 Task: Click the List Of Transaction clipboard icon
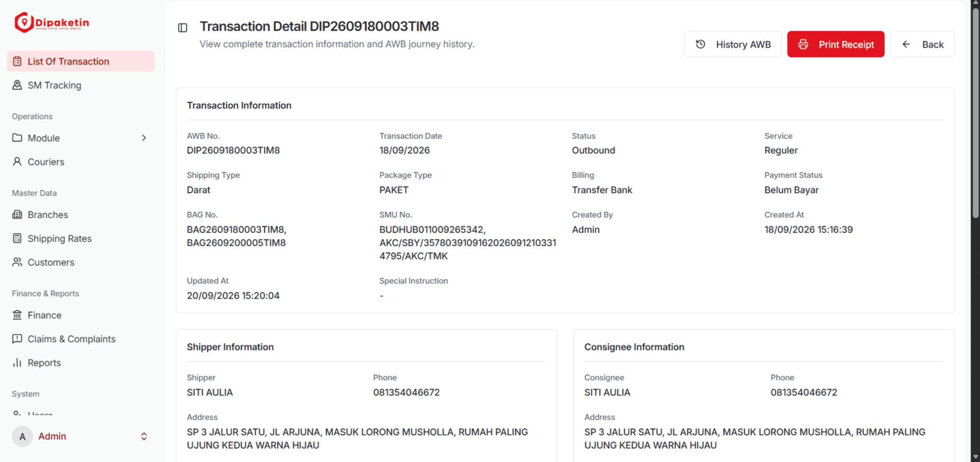point(17,61)
